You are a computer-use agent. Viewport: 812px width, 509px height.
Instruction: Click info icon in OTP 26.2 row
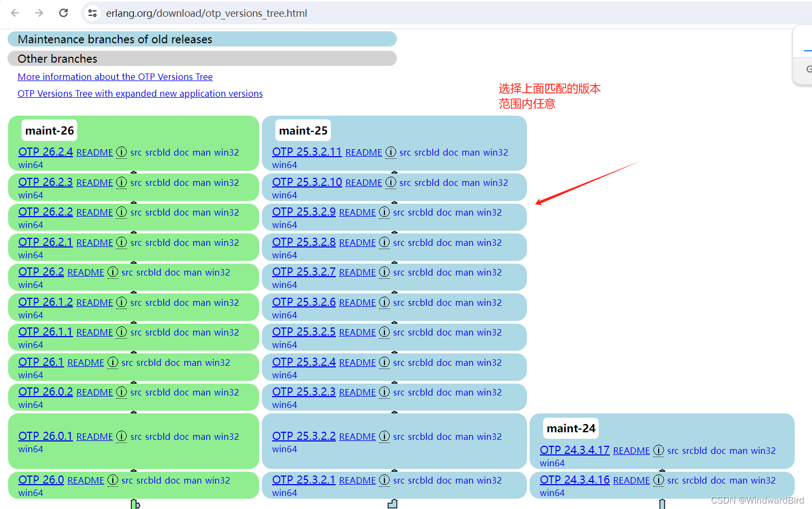(x=113, y=272)
